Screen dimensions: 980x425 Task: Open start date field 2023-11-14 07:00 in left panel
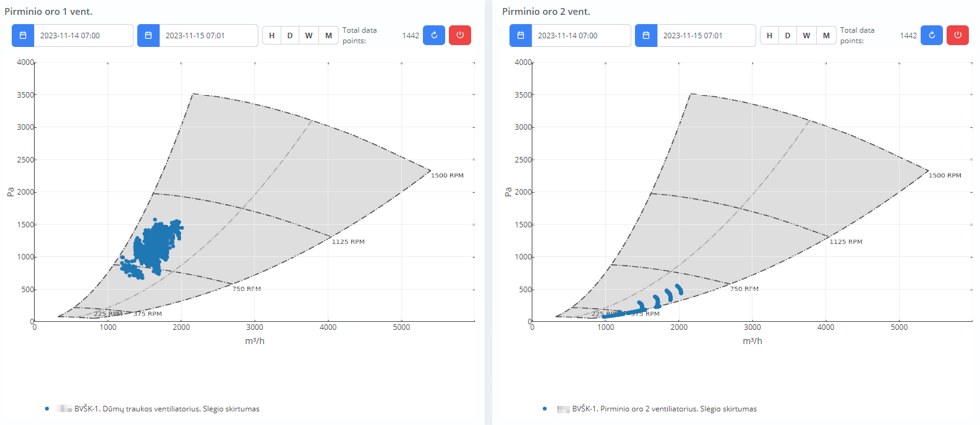pos(83,36)
